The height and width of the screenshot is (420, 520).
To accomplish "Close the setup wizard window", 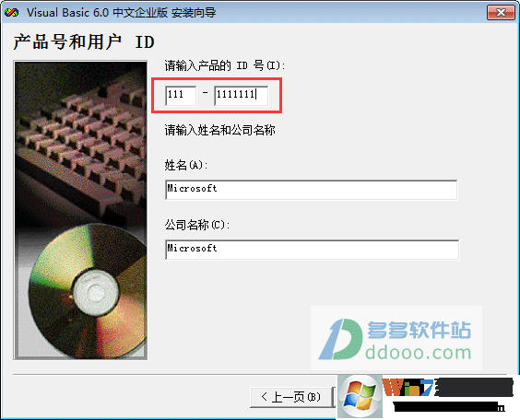I will click(x=501, y=13).
